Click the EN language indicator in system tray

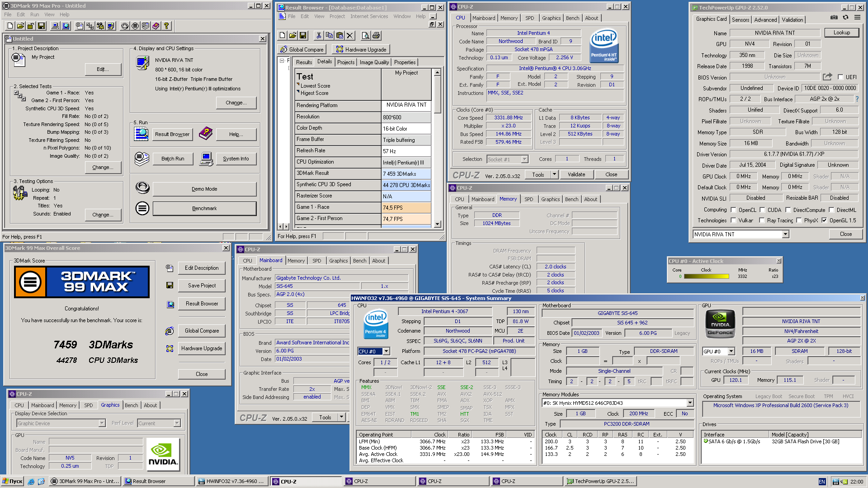click(x=822, y=482)
